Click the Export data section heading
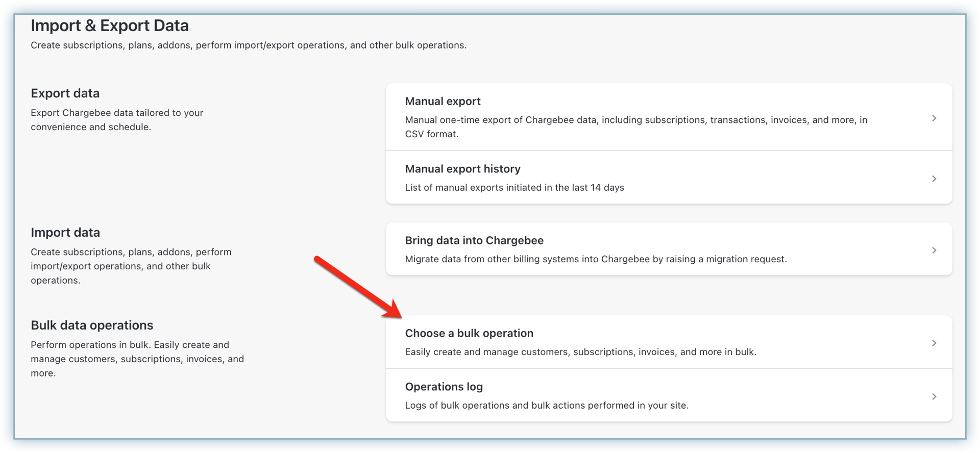 pyautogui.click(x=65, y=93)
